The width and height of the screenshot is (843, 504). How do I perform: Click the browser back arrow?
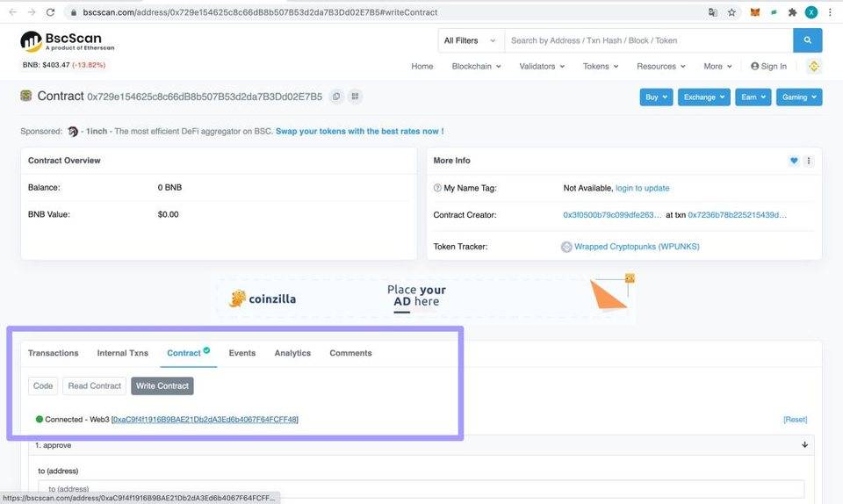[x=13, y=11]
